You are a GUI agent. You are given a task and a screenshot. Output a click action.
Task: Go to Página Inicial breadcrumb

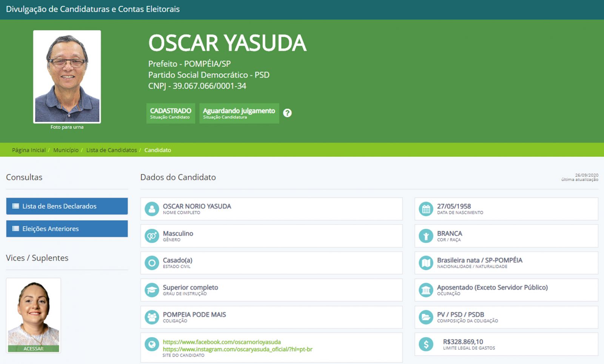click(29, 150)
